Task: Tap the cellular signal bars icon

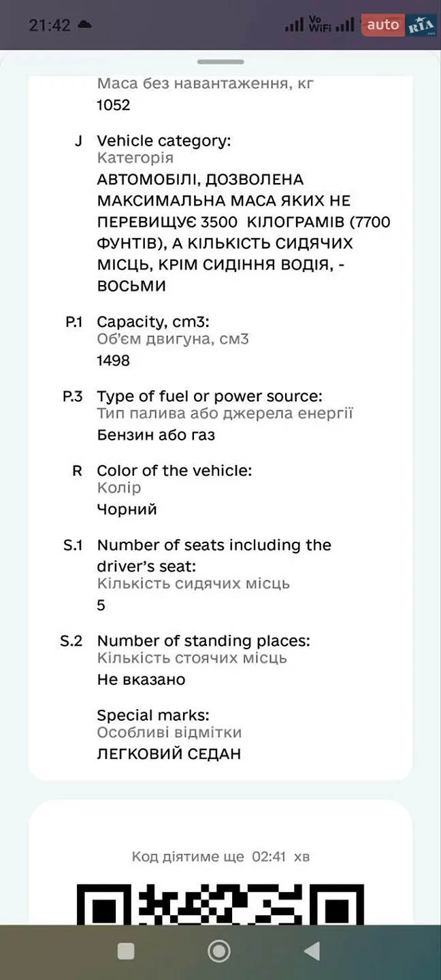Action: click(x=294, y=25)
